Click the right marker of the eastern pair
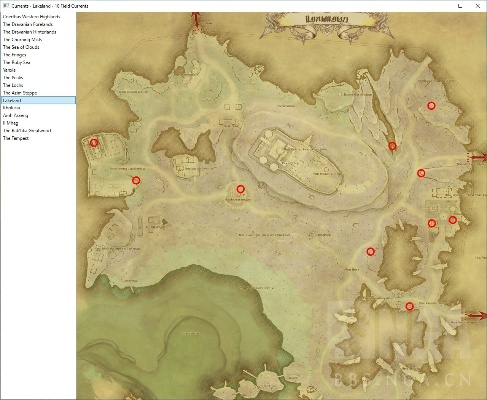This screenshot has width=487, height=400. (x=452, y=220)
